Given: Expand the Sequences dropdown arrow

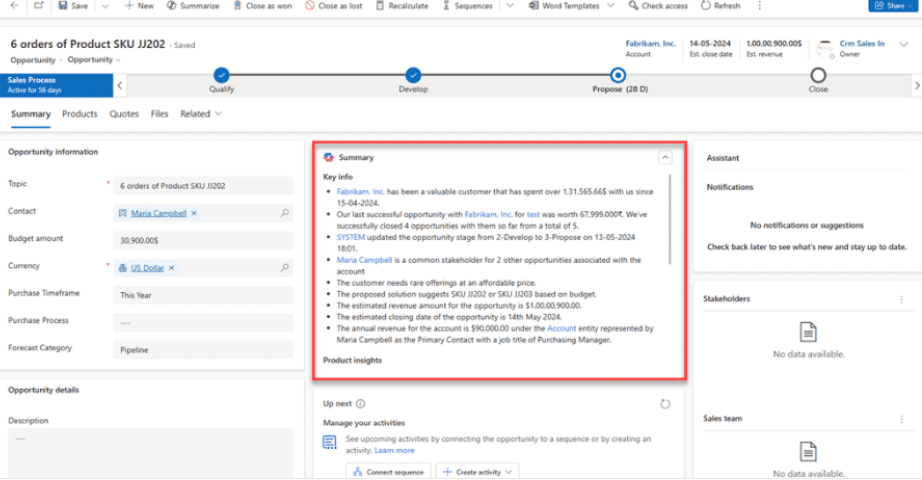Looking at the screenshot, I should [x=510, y=5].
